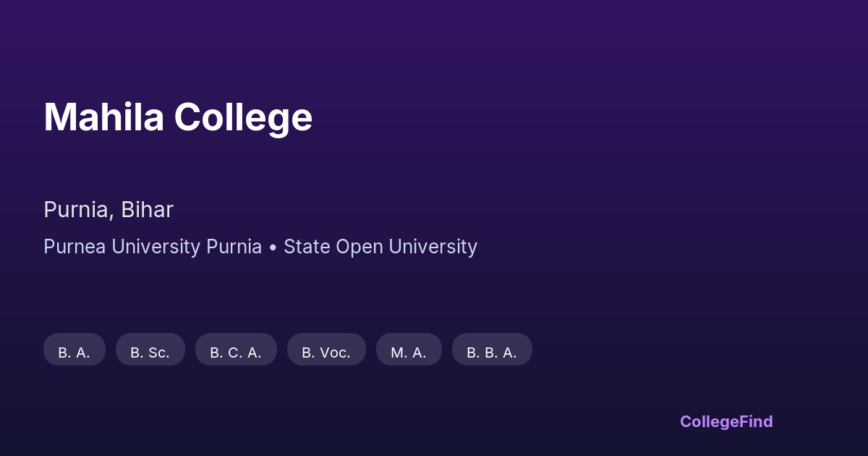Choose the B. B. A. course chip

[x=492, y=352]
